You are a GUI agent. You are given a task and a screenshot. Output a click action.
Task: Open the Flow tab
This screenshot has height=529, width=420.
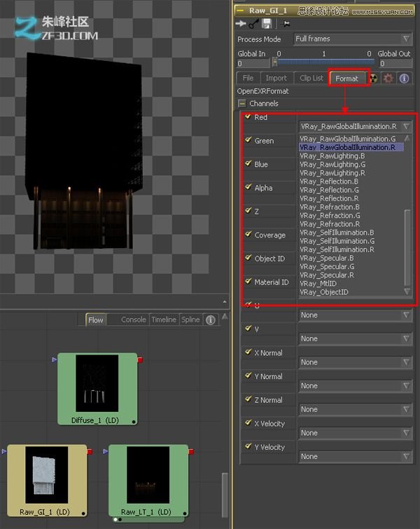tap(96, 320)
